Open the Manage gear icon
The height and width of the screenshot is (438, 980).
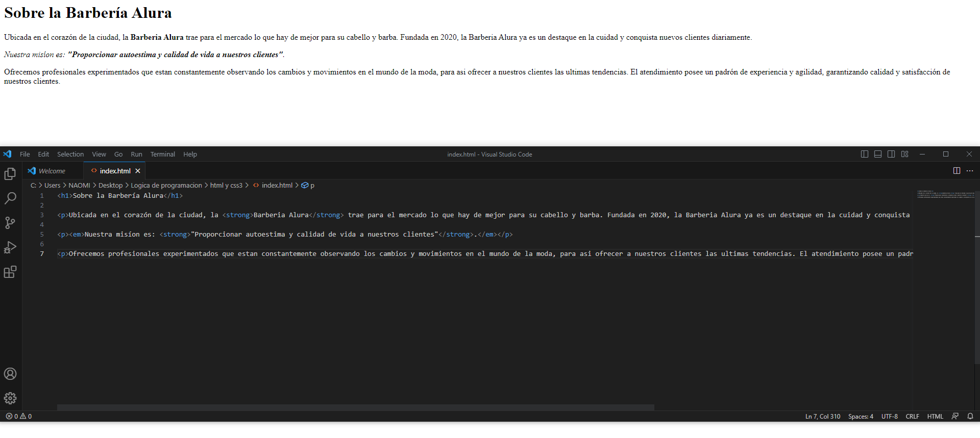point(10,398)
